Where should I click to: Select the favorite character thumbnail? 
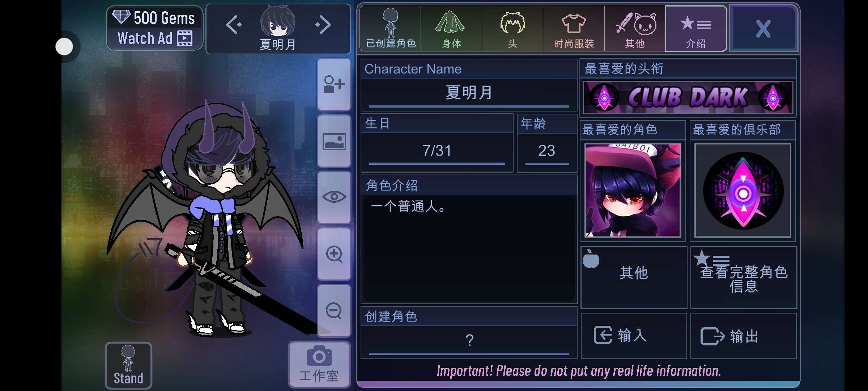click(633, 190)
